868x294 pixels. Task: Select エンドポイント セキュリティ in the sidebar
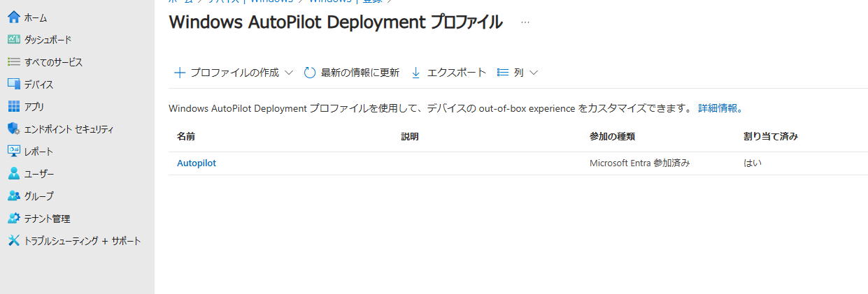click(x=69, y=129)
